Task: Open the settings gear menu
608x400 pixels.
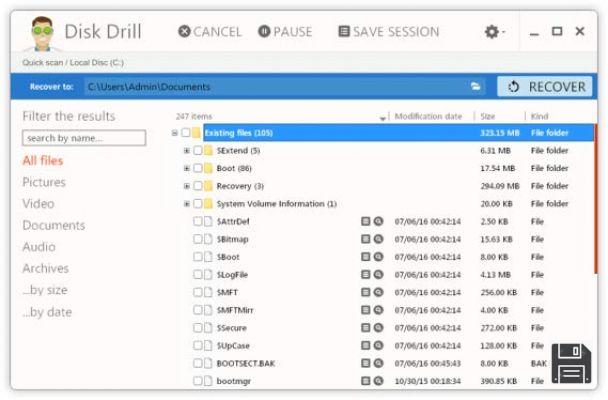Action: 494,31
